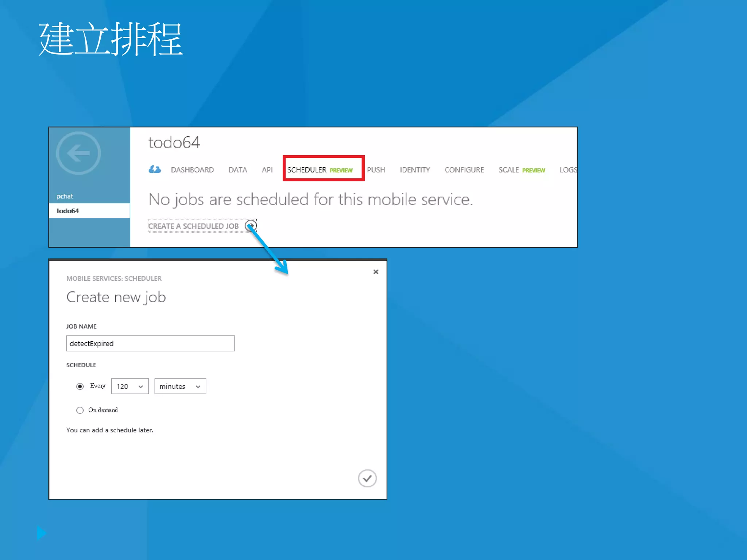Click the blue play triangle at slide bottom
The image size is (747, 560).
pyautogui.click(x=41, y=533)
